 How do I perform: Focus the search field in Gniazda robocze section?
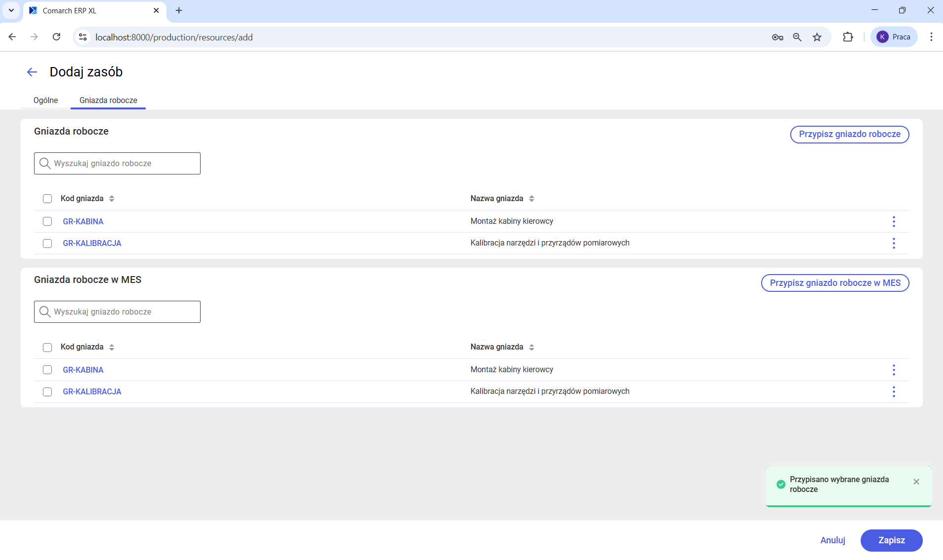click(x=117, y=163)
